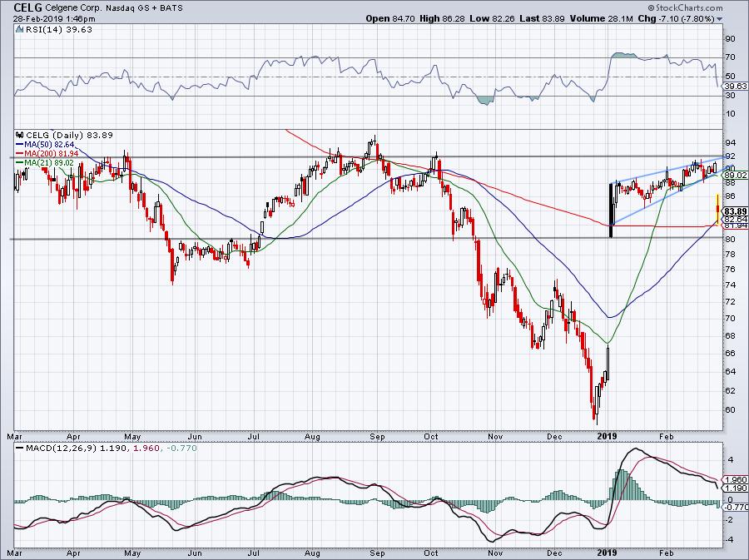Click the -0.770 MACD histogram value tag
The image size is (749, 560).
pyautogui.click(x=735, y=508)
